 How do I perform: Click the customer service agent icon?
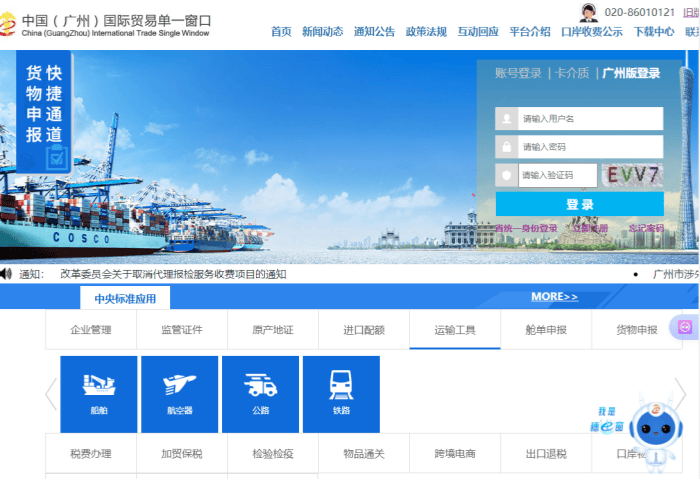click(x=588, y=12)
